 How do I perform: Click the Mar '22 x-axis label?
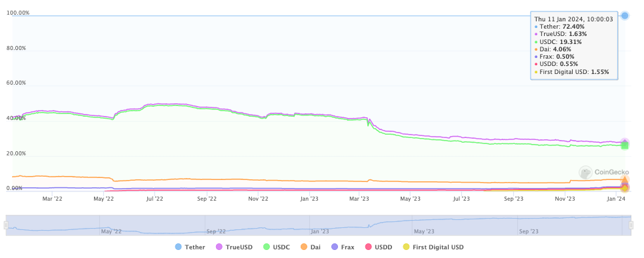point(53,199)
